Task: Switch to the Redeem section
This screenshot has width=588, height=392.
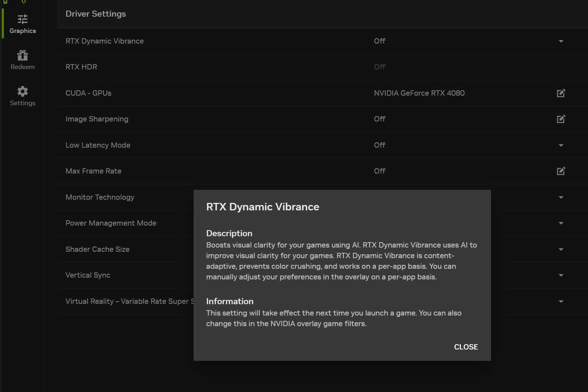Action: [x=22, y=60]
